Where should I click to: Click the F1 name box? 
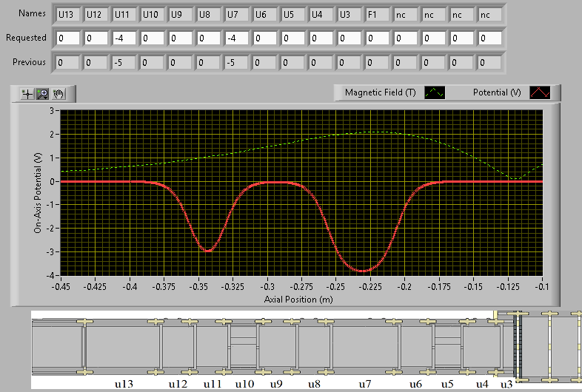point(378,15)
